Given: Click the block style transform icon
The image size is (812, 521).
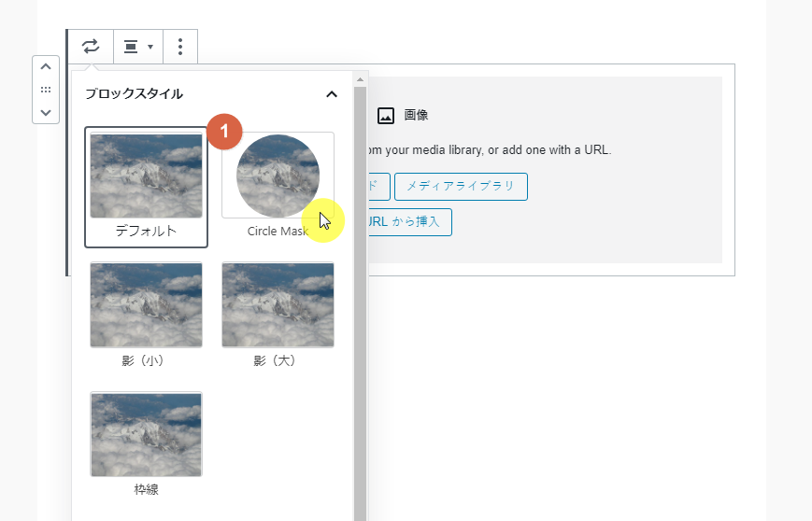Looking at the screenshot, I should [91, 47].
